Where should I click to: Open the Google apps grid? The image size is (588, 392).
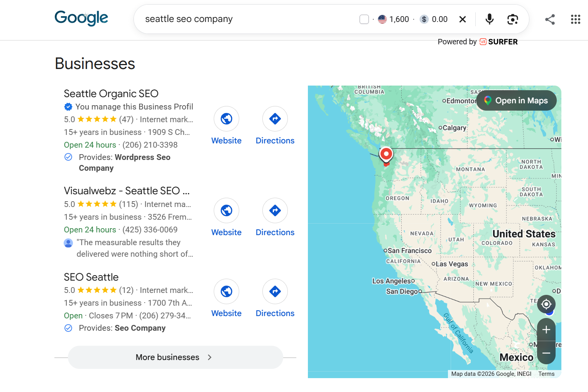[x=576, y=19]
